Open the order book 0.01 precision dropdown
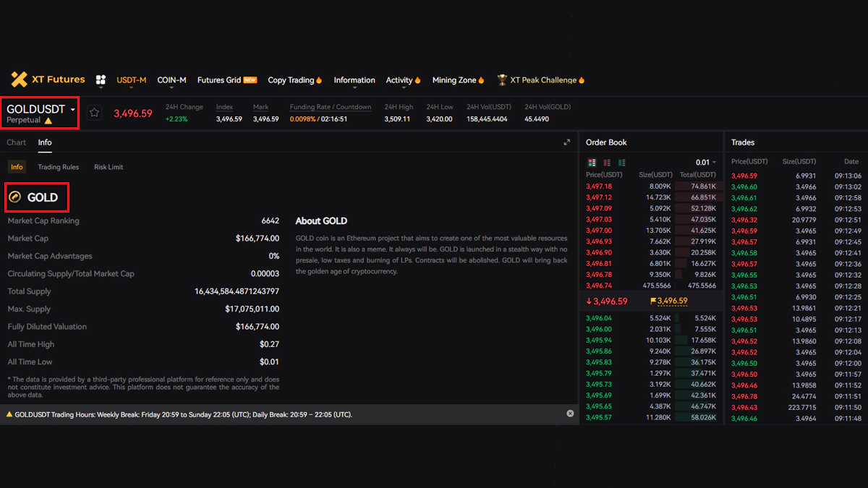Viewport: 868px width, 488px height. tap(706, 162)
